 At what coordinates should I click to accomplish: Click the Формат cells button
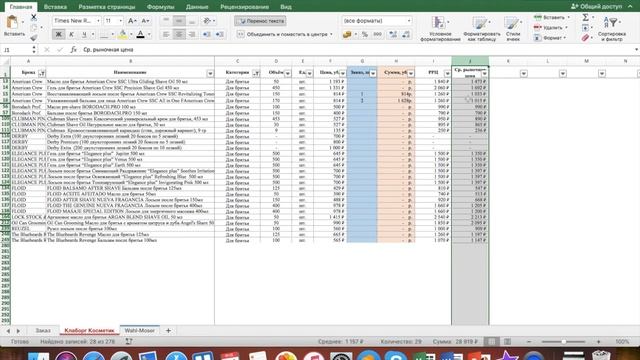click(x=551, y=38)
